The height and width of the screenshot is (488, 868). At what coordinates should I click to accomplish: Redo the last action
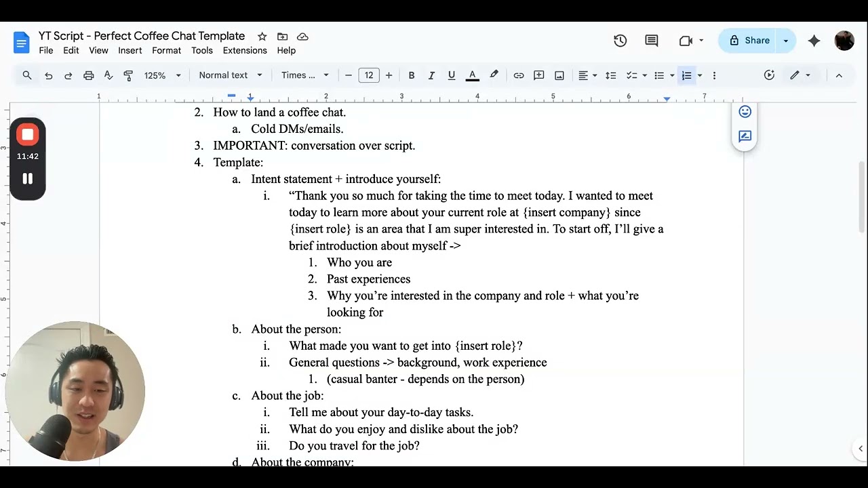pos(68,75)
